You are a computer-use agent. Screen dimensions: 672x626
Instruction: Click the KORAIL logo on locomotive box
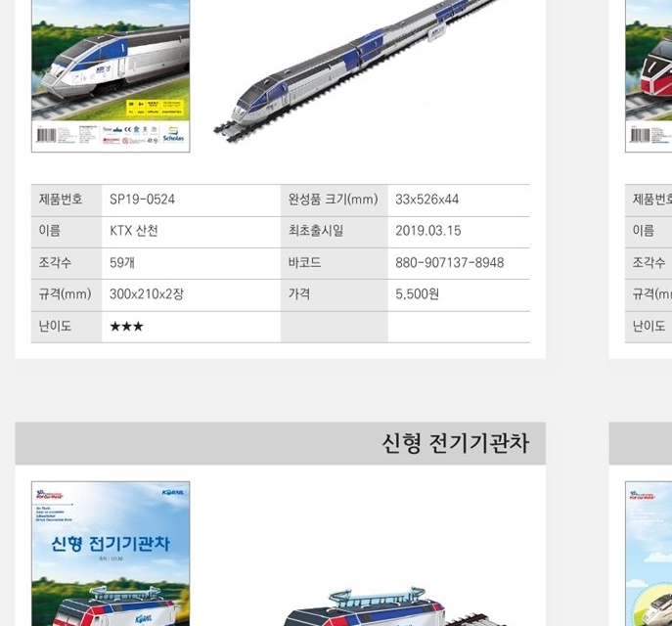point(173,493)
